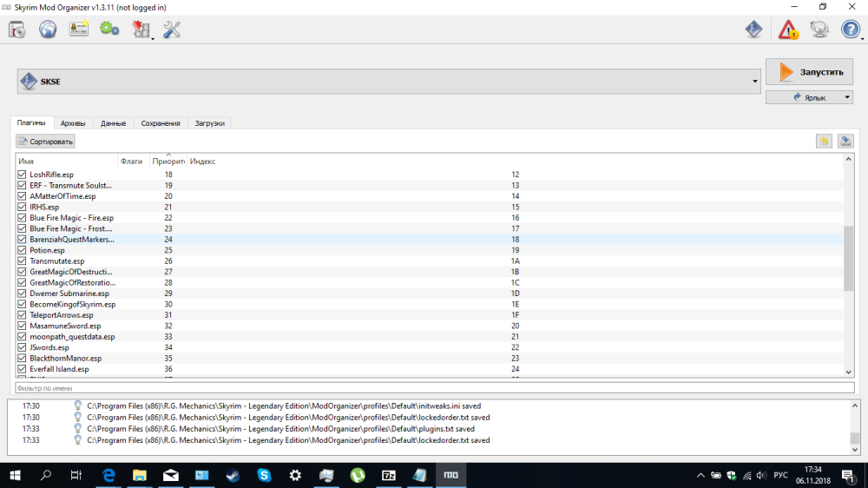Switch to the Сохранения tab
The image size is (868, 488).
[161, 123]
